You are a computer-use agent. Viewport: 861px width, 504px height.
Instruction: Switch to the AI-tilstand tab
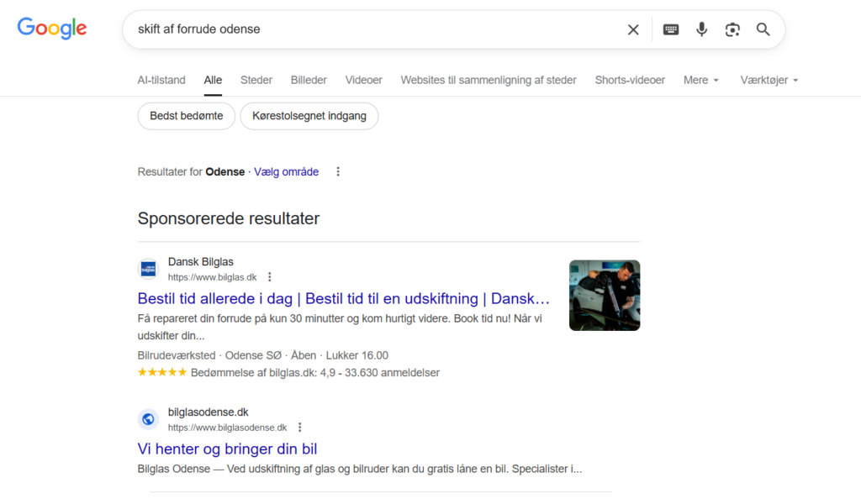coord(161,80)
